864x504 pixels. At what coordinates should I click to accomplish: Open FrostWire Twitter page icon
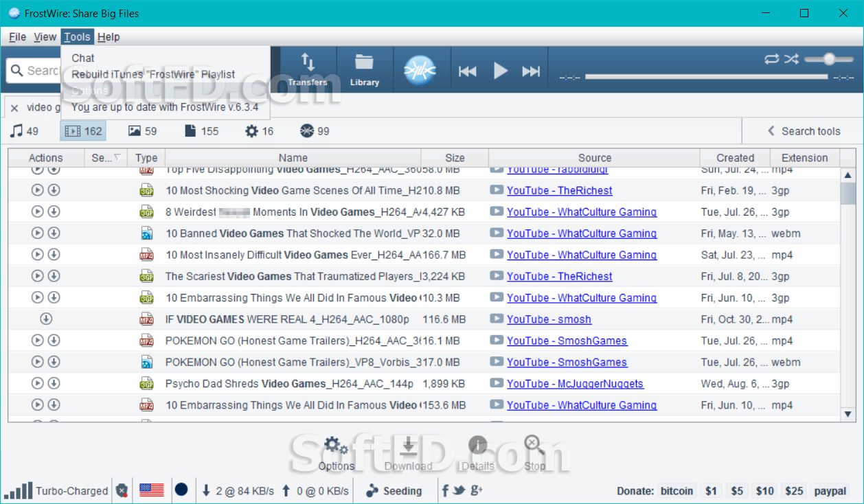pos(459,490)
